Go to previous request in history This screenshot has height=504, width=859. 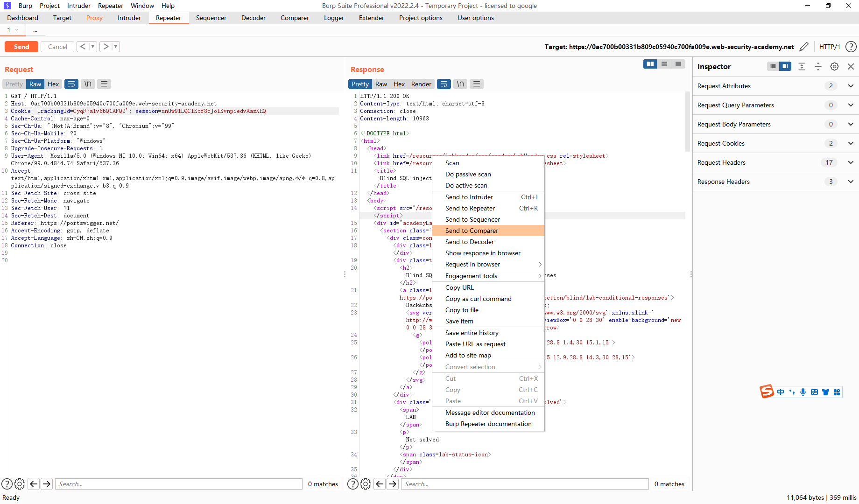pyautogui.click(x=83, y=47)
